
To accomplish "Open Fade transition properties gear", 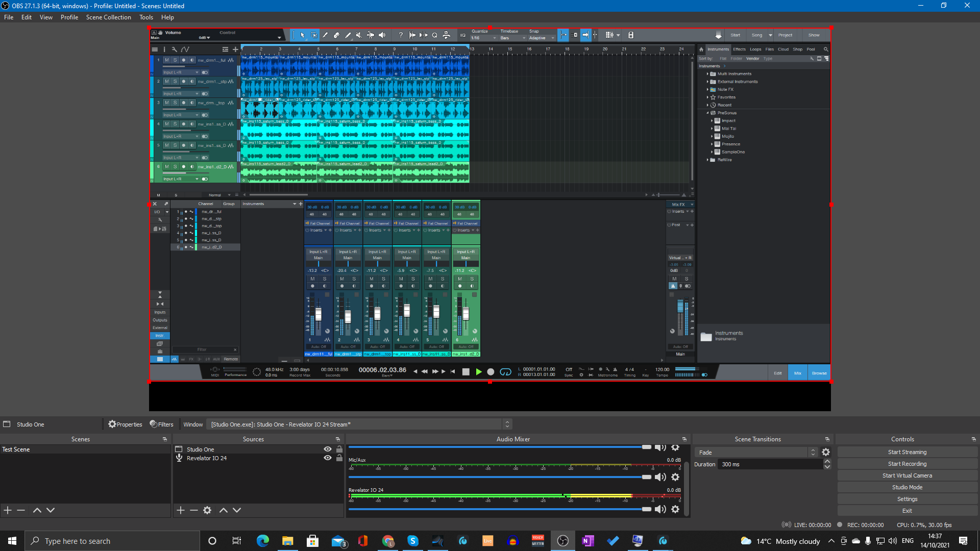I will (826, 453).
